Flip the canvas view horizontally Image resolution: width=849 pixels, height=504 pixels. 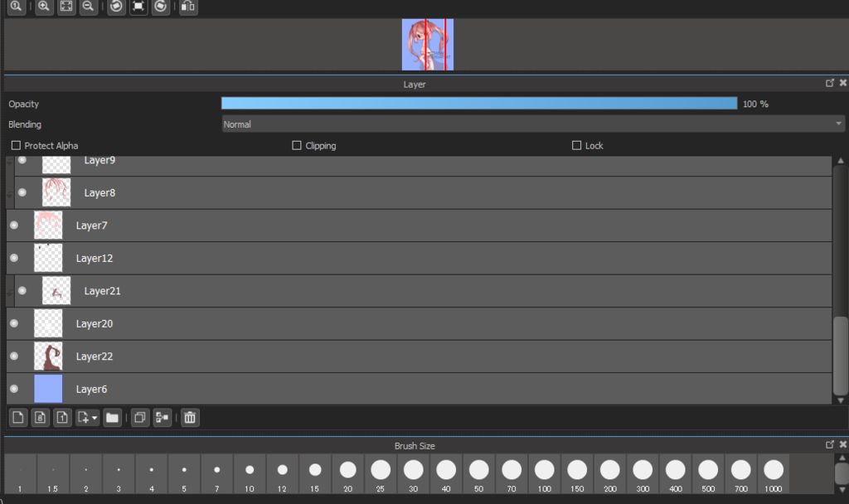188,7
